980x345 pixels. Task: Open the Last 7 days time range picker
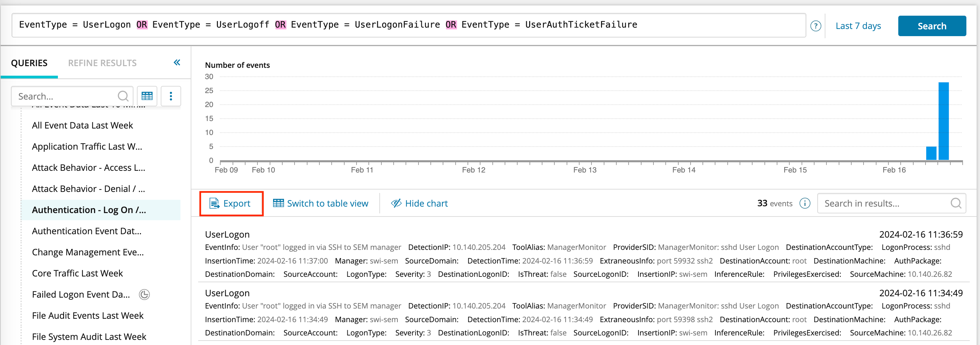858,26
